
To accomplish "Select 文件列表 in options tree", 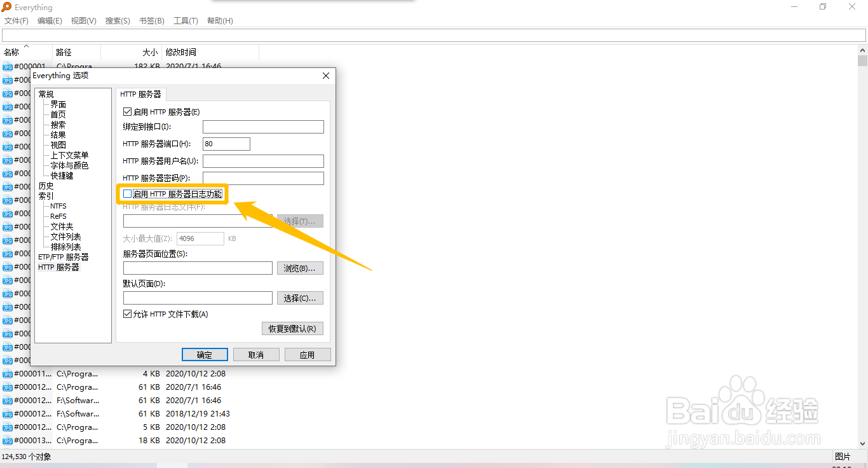I will [65, 237].
